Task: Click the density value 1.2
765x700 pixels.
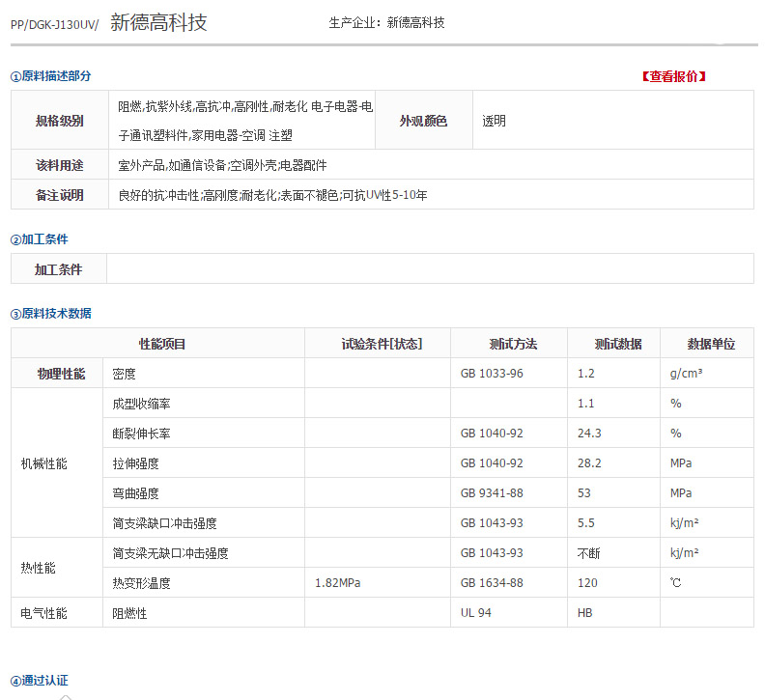Action: [586, 374]
